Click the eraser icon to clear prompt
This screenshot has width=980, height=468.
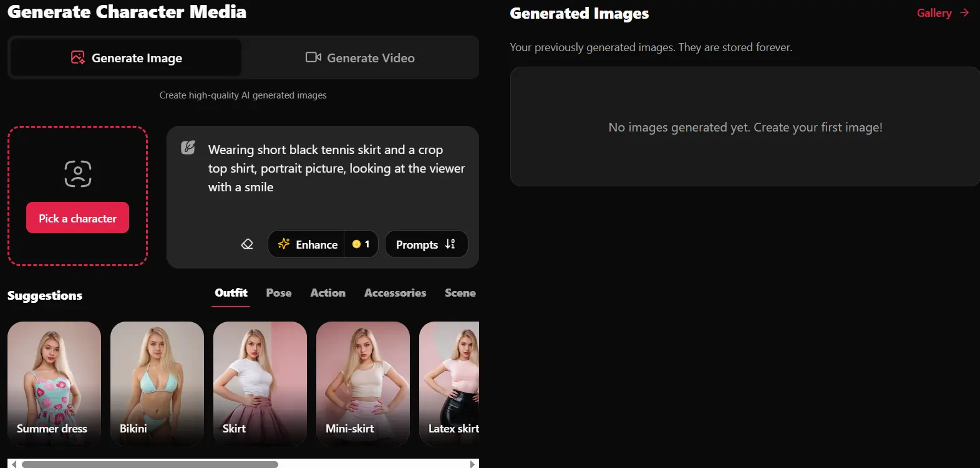247,244
